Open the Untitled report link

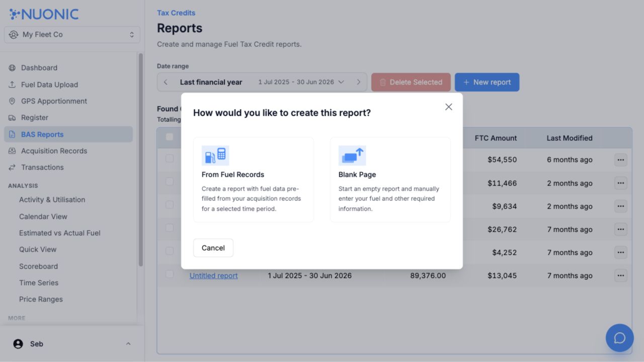(x=213, y=276)
